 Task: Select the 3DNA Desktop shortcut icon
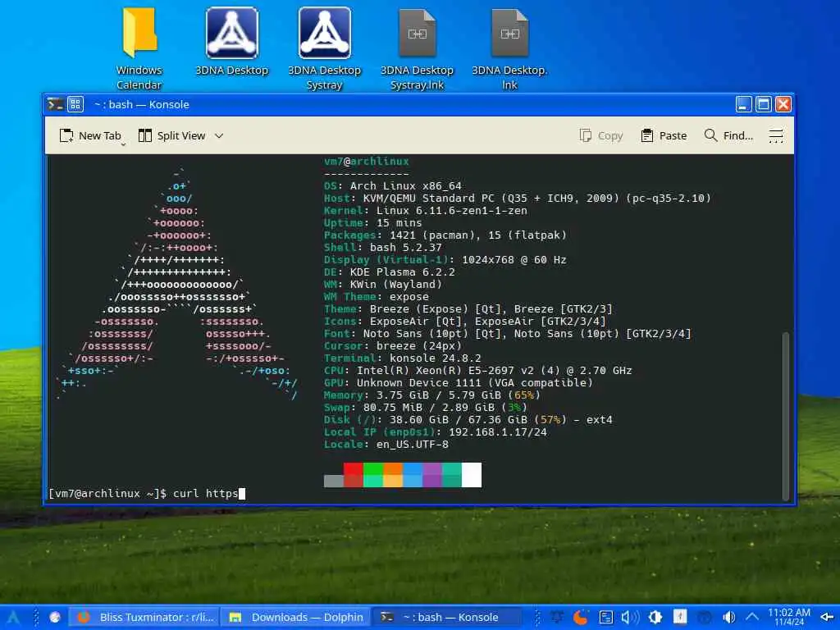pos(232,42)
